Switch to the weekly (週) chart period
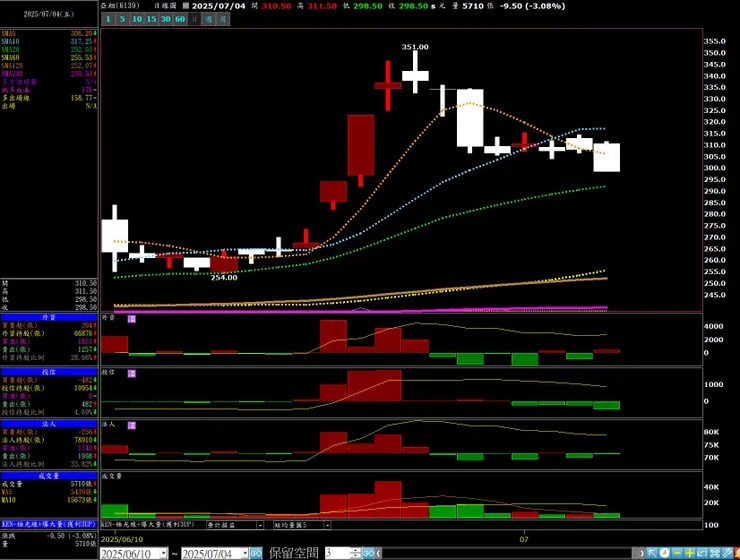This screenshot has height=560, width=740. tap(209, 19)
